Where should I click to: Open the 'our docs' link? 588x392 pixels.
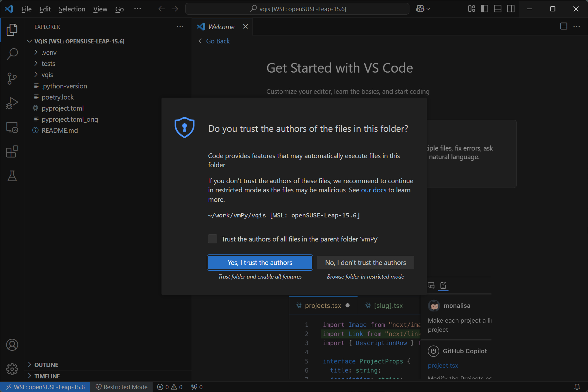pos(374,190)
